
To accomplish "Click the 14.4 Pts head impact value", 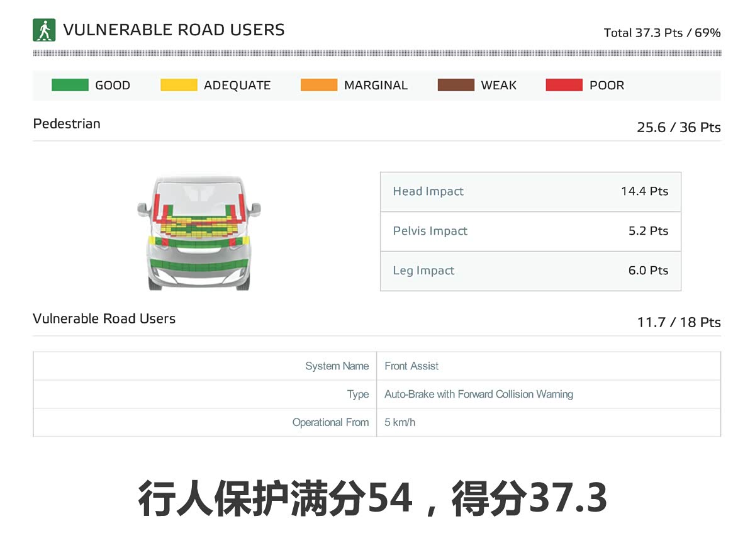I will pos(644,191).
